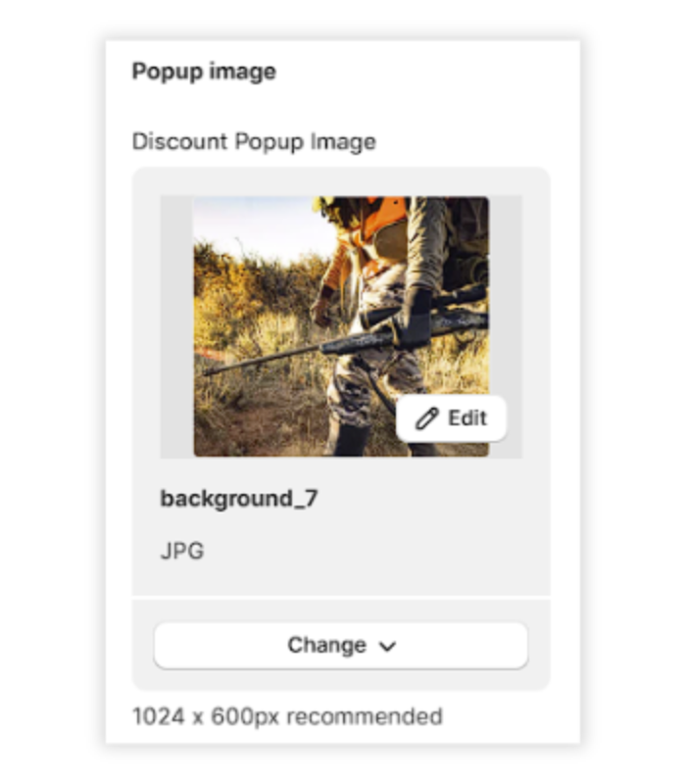
Task: Click the background_7 file name
Action: point(238,499)
